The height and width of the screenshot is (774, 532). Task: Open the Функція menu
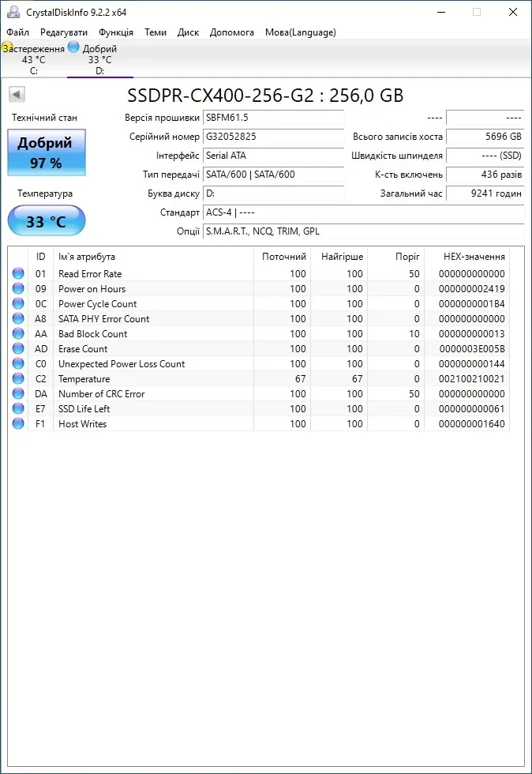[x=116, y=32]
